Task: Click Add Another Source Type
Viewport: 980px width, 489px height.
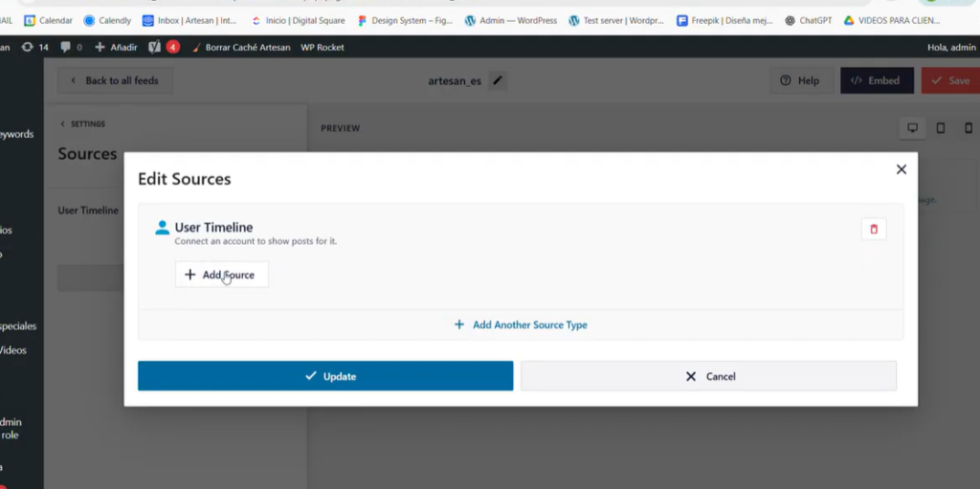Action: pos(521,325)
